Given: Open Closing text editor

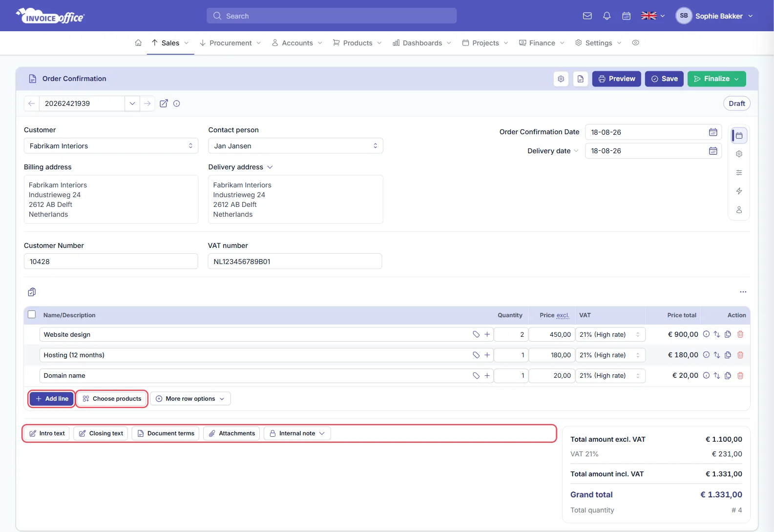Looking at the screenshot, I should coord(101,433).
